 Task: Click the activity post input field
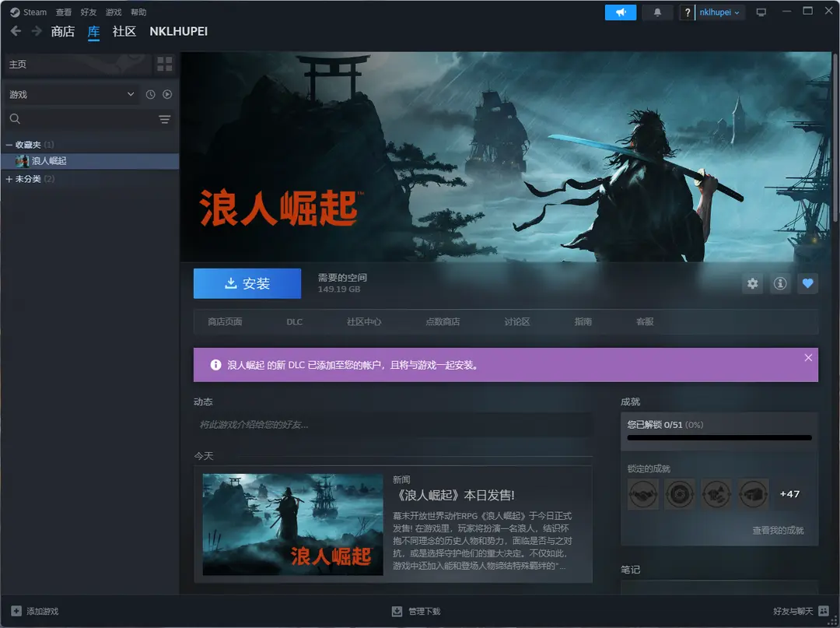[394, 425]
